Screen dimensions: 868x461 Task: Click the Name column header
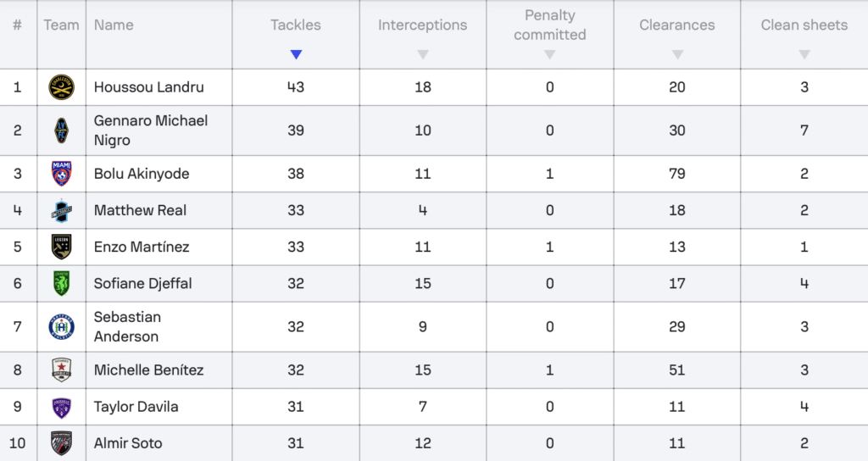114,25
